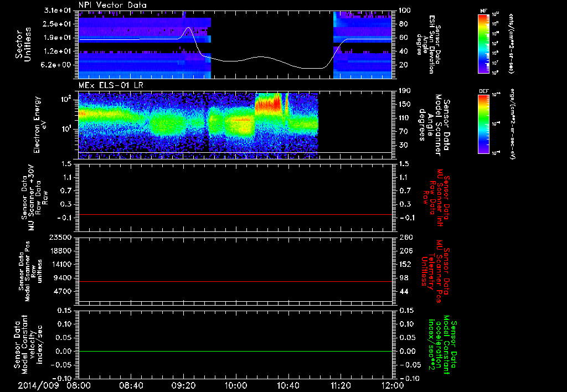Click the '08:40' time axis label
Viewport: 567px width, 392px height.
pyautogui.click(x=131, y=385)
